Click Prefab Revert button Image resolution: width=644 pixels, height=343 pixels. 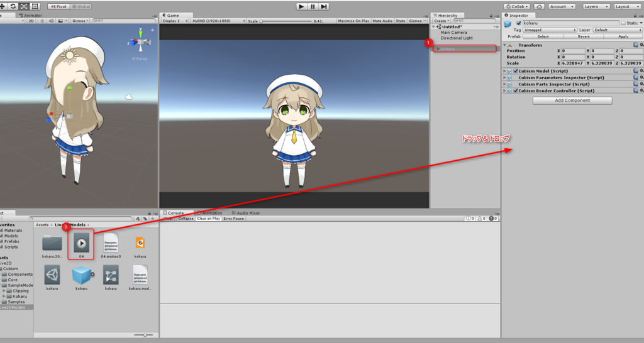tap(583, 36)
